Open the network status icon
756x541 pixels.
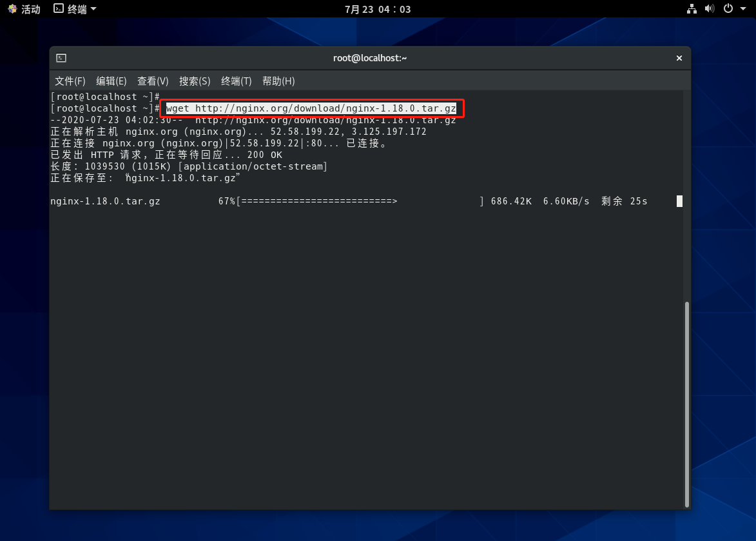click(x=692, y=9)
